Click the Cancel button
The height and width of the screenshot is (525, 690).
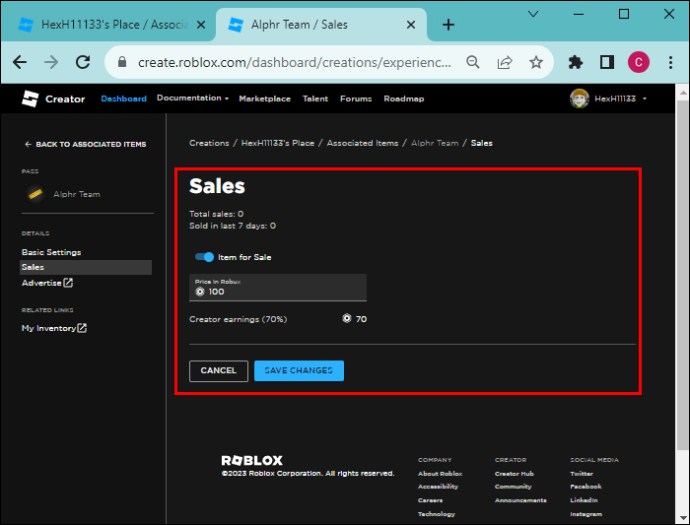pyautogui.click(x=218, y=371)
